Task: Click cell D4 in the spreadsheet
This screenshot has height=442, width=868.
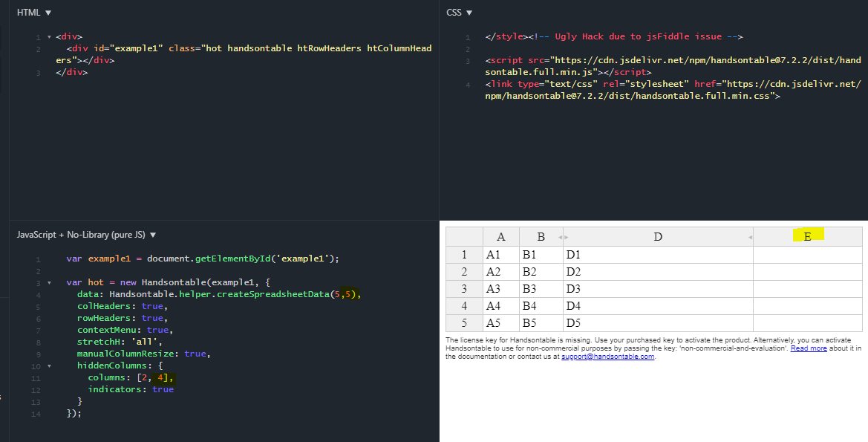Action: (657, 306)
